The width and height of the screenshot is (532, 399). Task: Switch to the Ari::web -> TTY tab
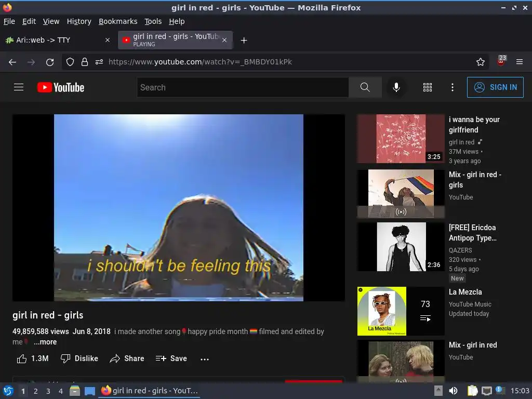[58, 40]
